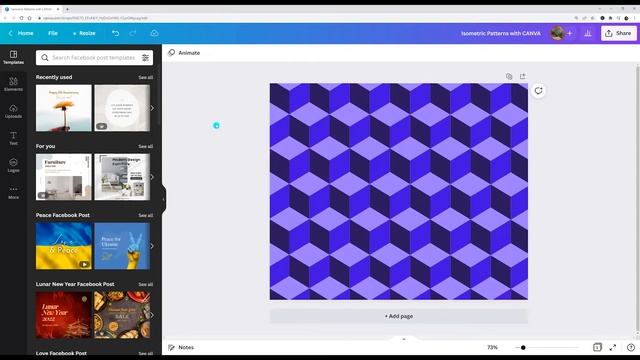
Task: Add new page icon above canvas
Action: click(522, 76)
